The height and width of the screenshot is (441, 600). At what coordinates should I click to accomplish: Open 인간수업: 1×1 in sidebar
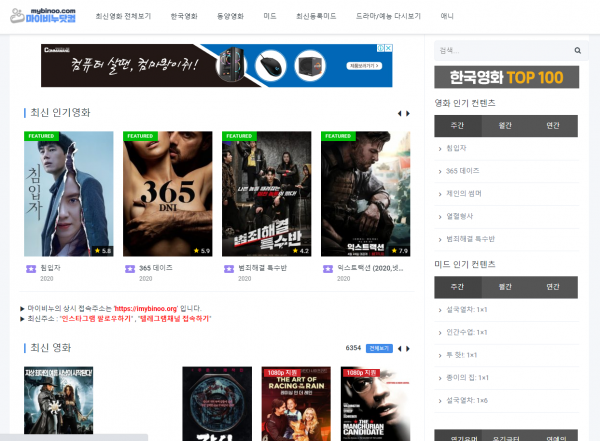click(467, 332)
